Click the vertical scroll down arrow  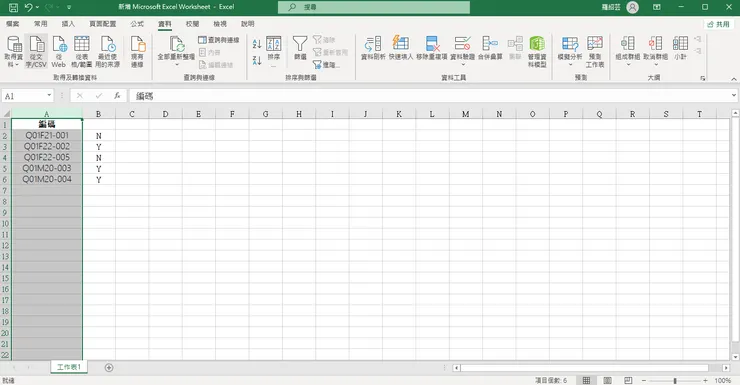click(x=735, y=357)
